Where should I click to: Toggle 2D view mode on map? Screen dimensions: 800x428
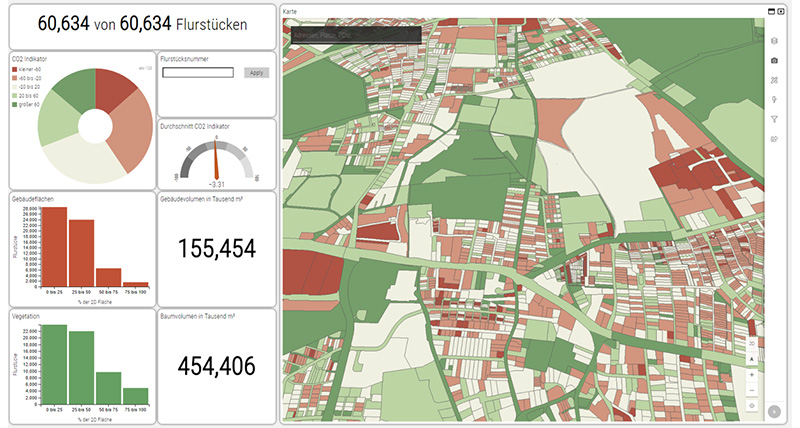click(x=752, y=343)
